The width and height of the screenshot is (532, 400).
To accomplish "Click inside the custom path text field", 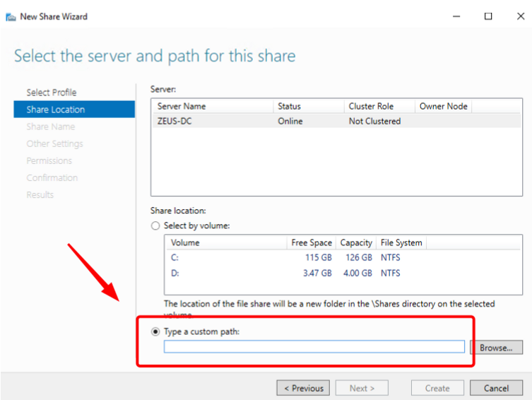I will (x=314, y=347).
